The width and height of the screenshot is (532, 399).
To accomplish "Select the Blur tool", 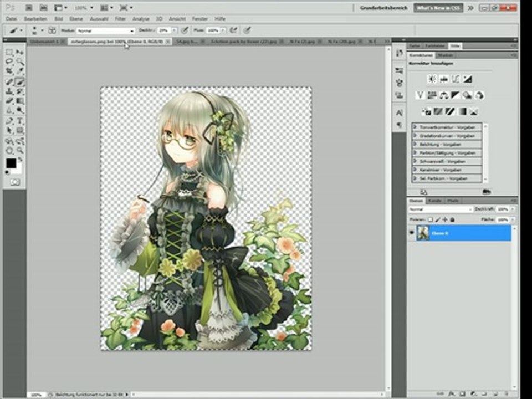I will coord(9,110).
